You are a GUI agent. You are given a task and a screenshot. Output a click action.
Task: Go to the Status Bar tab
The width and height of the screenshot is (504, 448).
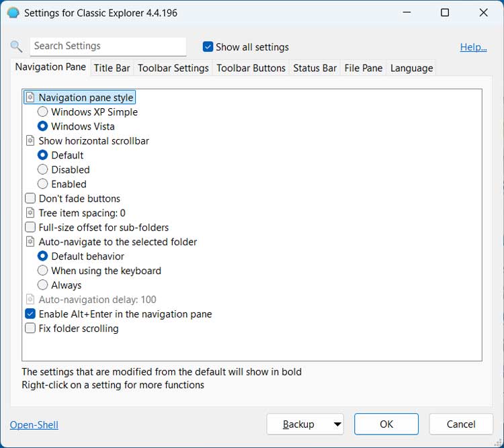tap(314, 68)
